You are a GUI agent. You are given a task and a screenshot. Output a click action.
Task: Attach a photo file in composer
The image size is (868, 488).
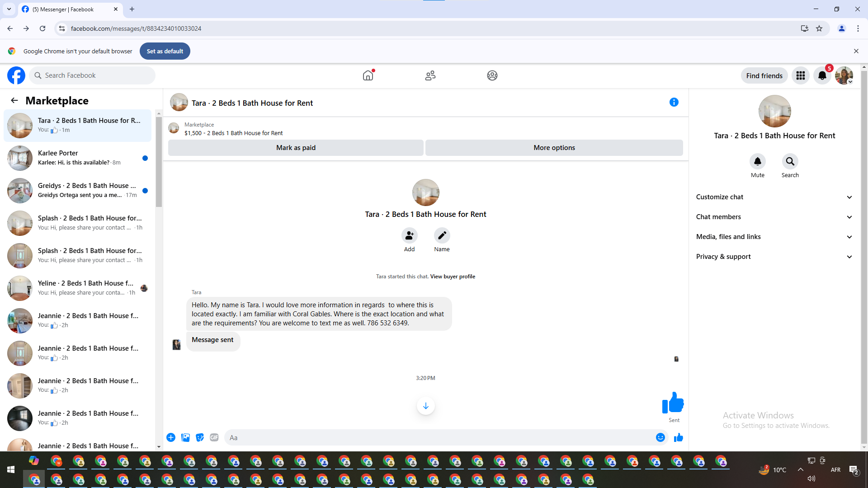pos(185,437)
